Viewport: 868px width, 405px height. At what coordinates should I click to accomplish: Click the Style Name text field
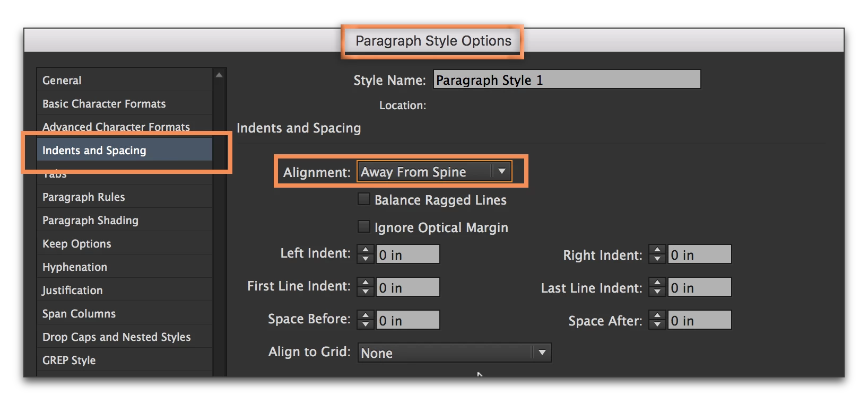tap(567, 80)
